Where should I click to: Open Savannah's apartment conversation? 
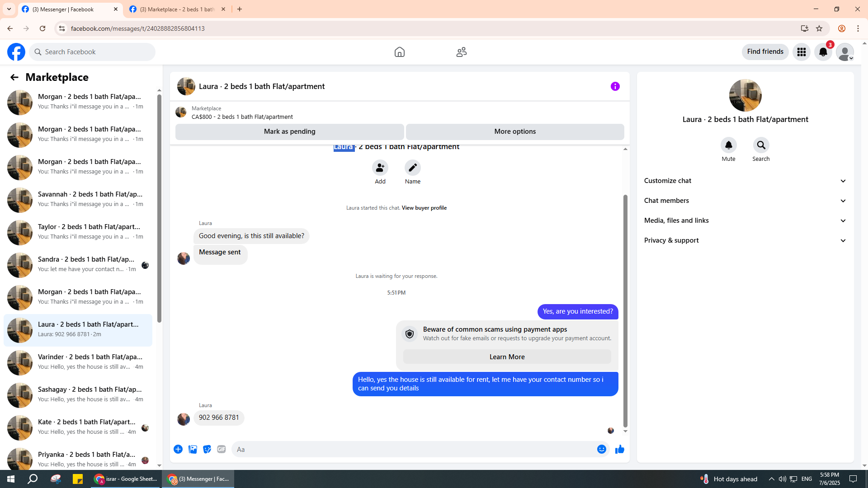pos(78,200)
